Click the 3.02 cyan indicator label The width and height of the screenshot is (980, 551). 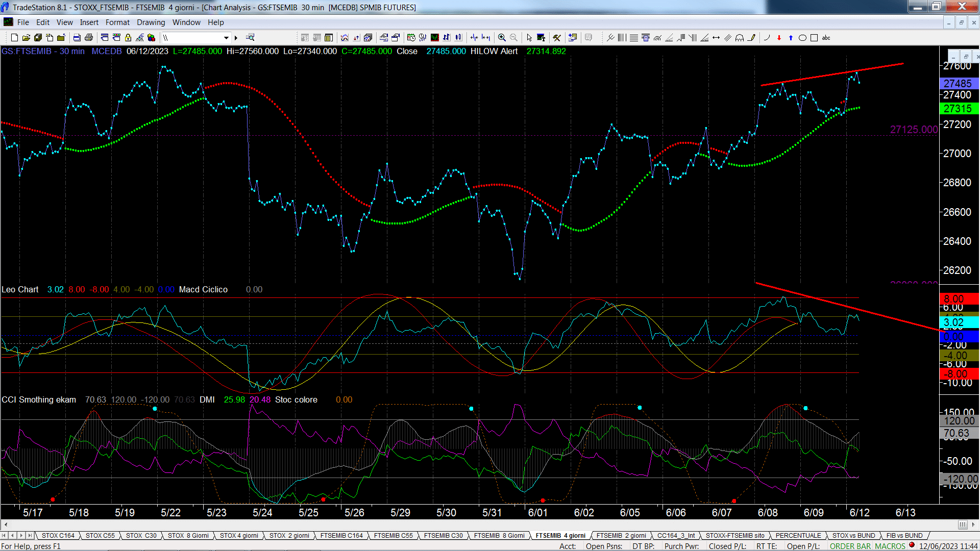[x=958, y=322]
